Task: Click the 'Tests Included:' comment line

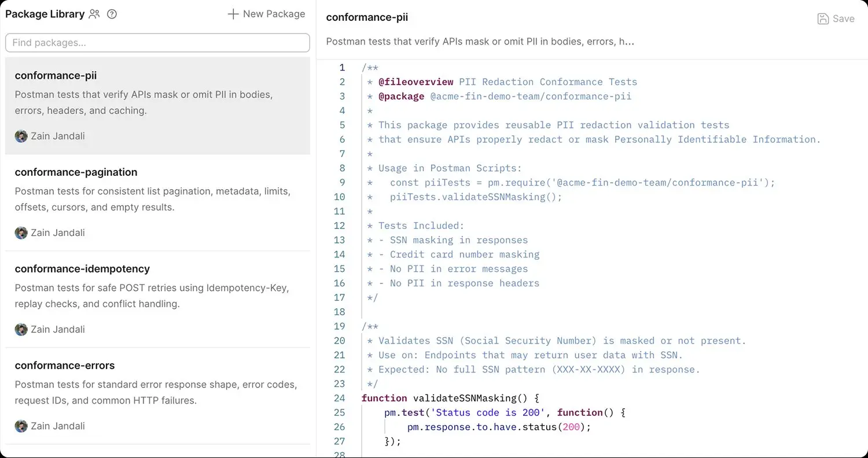Action: coord(415,226)
